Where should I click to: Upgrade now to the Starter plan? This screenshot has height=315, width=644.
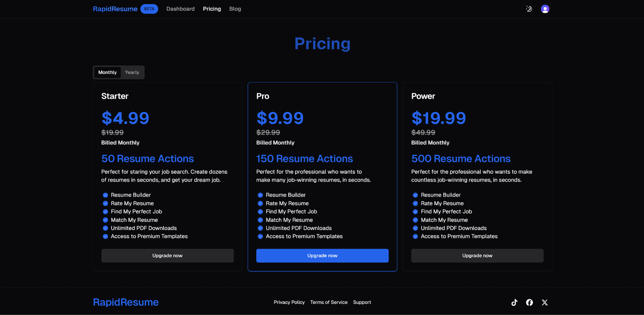(167, 256)
